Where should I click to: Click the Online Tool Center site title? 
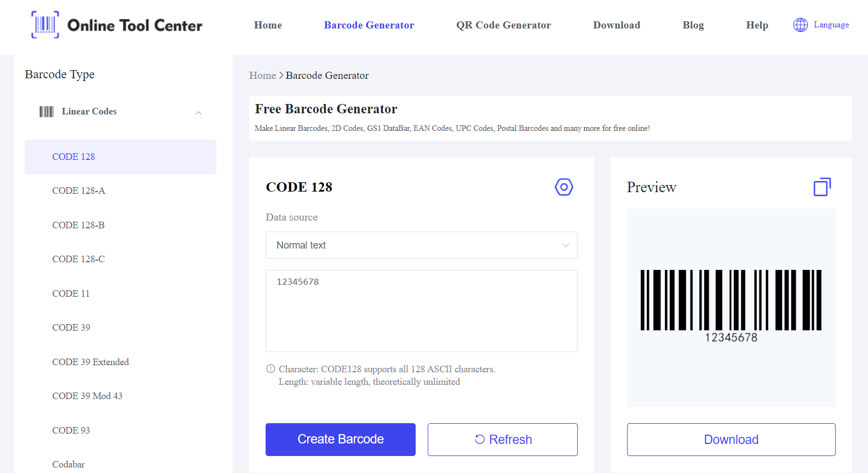[x=135, y=25]
